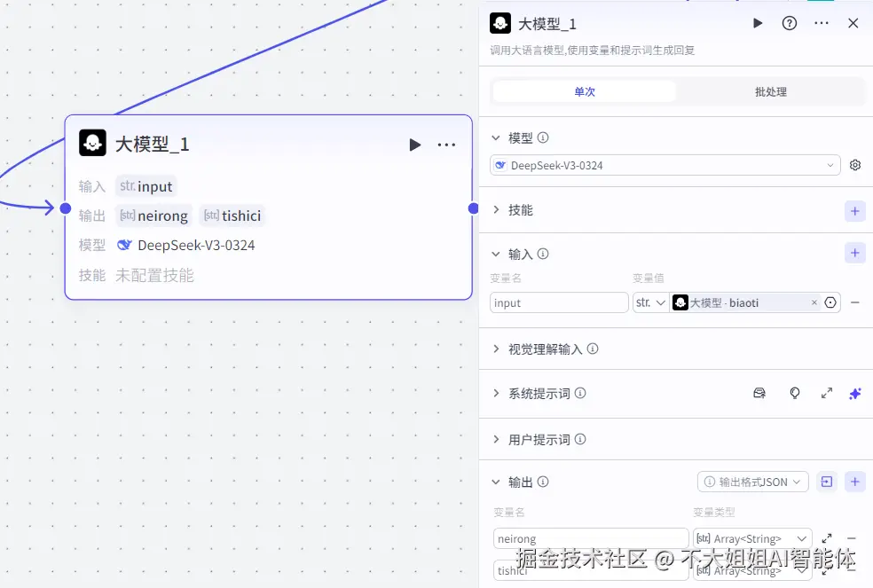Close the 大模型_1 settings panel
This screenshot has height=588, width=873.
point(853,23)
